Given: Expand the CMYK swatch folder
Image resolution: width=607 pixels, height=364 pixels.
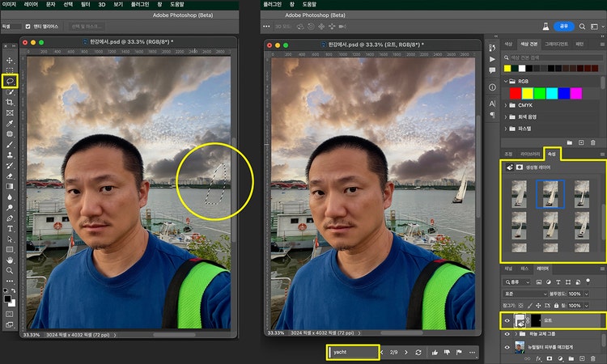Looking at the screenshot, I should [x=506, y=105].
